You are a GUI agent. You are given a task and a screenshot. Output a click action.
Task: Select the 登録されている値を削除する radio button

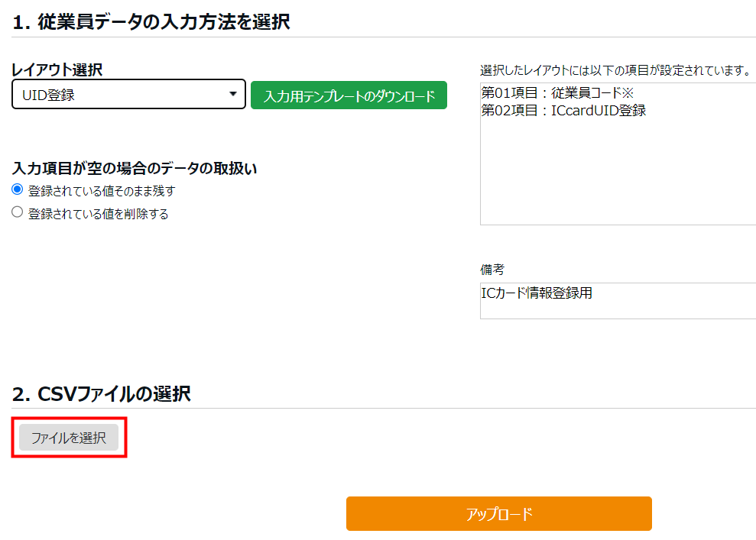click(x=18, y=212)
